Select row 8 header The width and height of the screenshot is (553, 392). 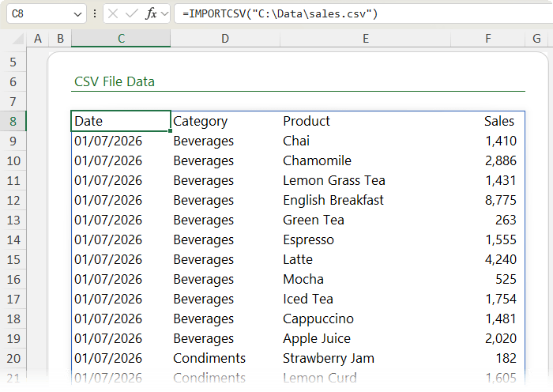pyautogui.click(x=13, y=122)
